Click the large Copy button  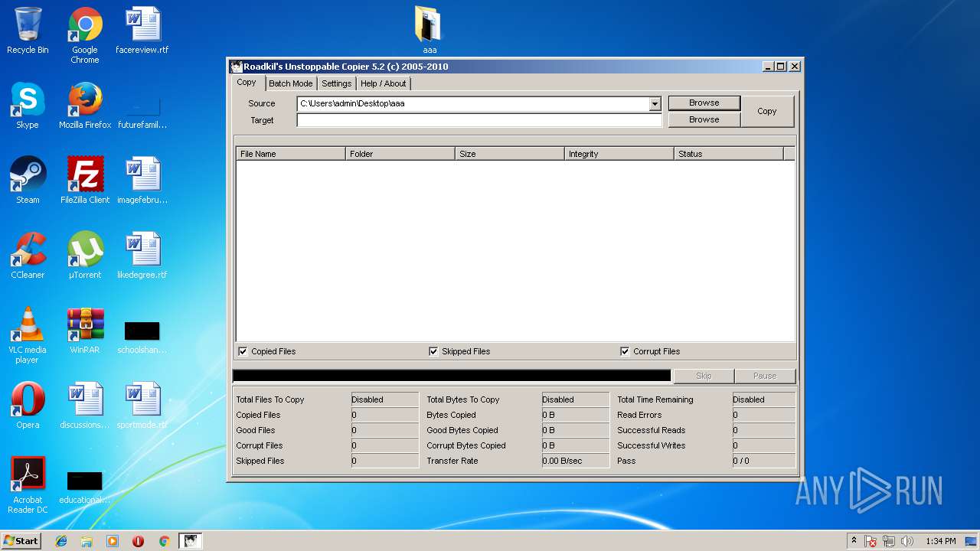(767, 111)
